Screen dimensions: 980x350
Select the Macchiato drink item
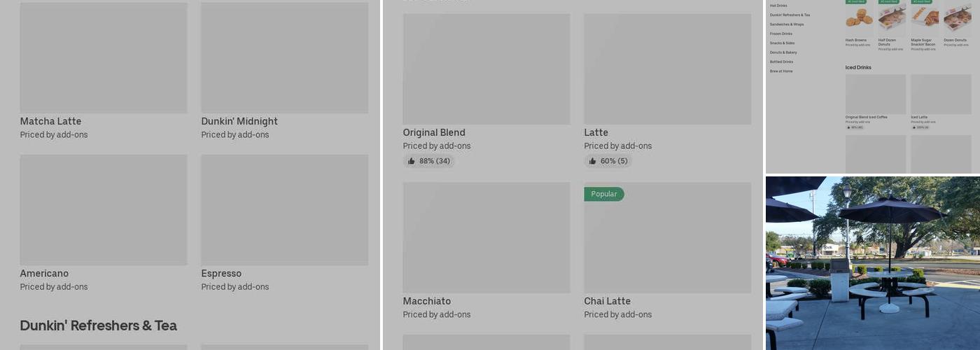click(486, 238)
